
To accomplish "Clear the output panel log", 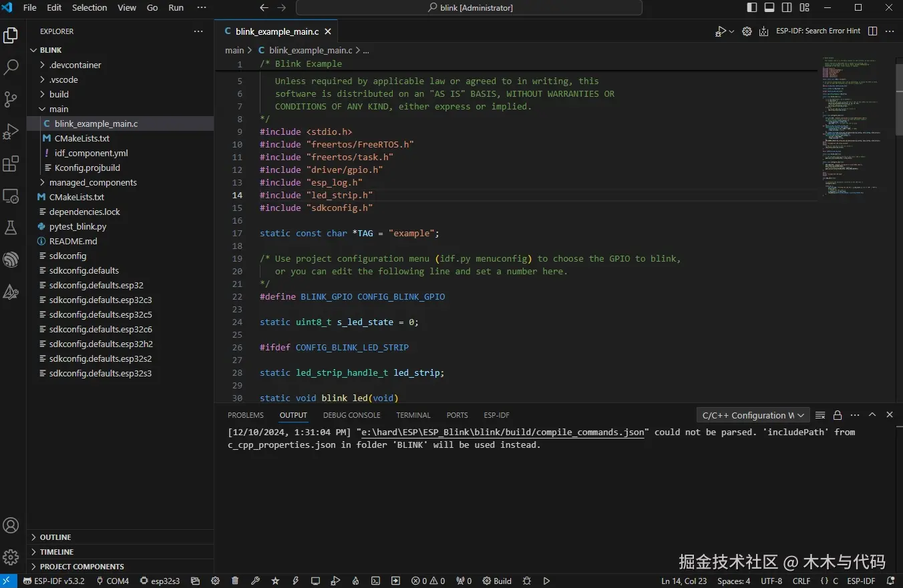I will click(x=820, y=415).
